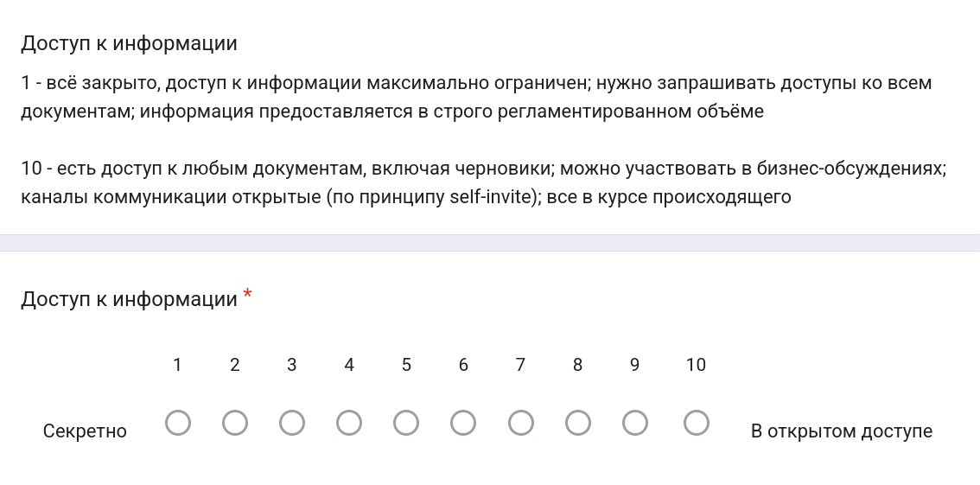This screenshot has height=485, width=980.
Task: Pick rating 9 radio option
Action: 634,423
